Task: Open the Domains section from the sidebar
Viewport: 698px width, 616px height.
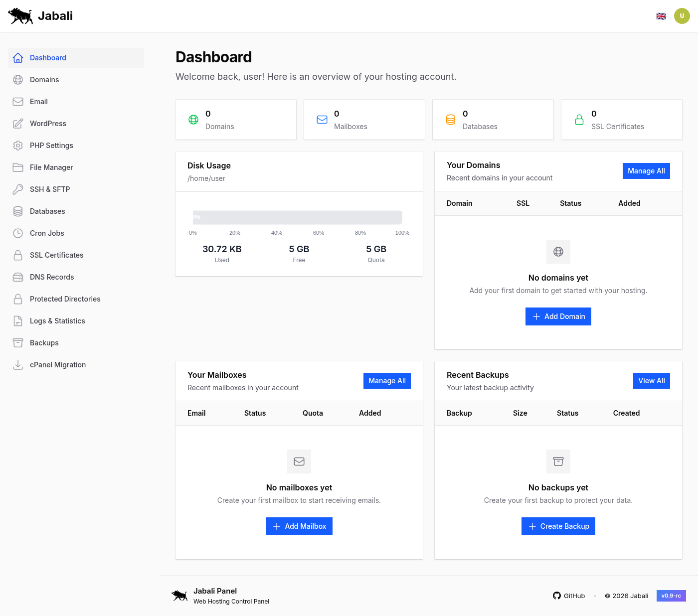Action: click(x=44, y=80)
